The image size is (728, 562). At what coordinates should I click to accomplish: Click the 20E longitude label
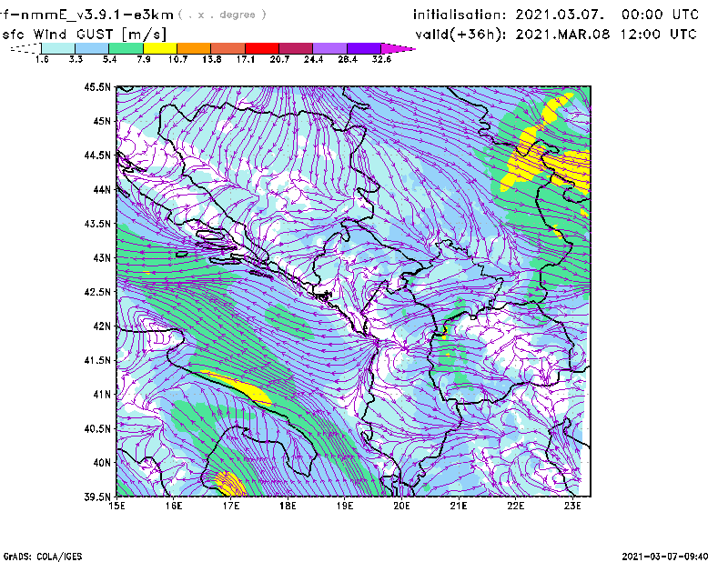click(401, 506)
